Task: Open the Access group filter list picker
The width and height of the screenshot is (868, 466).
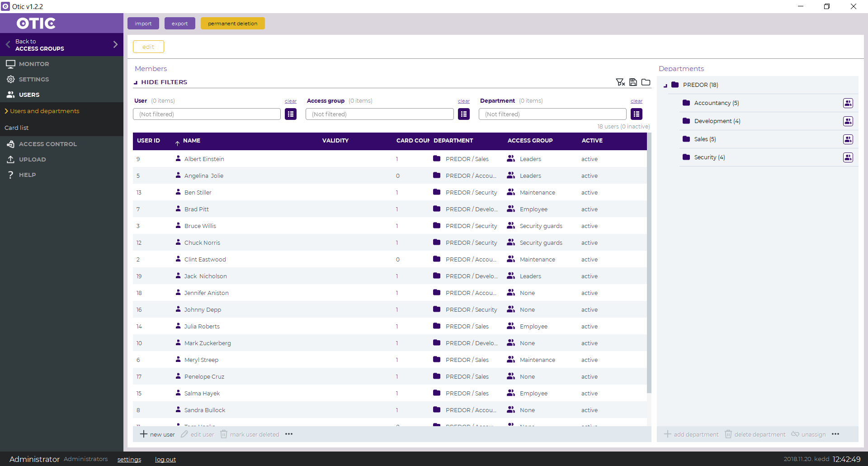Action: (463, 114)
